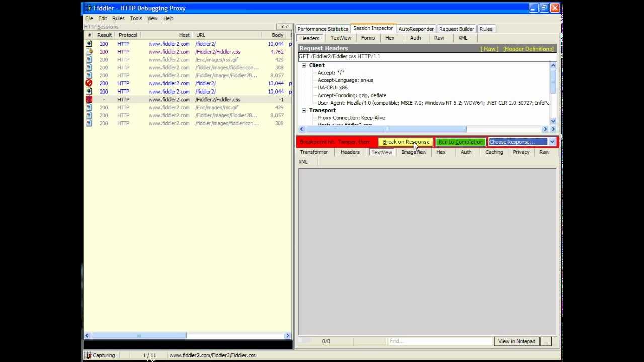This screenshot has height=362, width=644.
Task: Sort sessions by the Host column header
Action: pyautogui.click(x=168, y=35)
